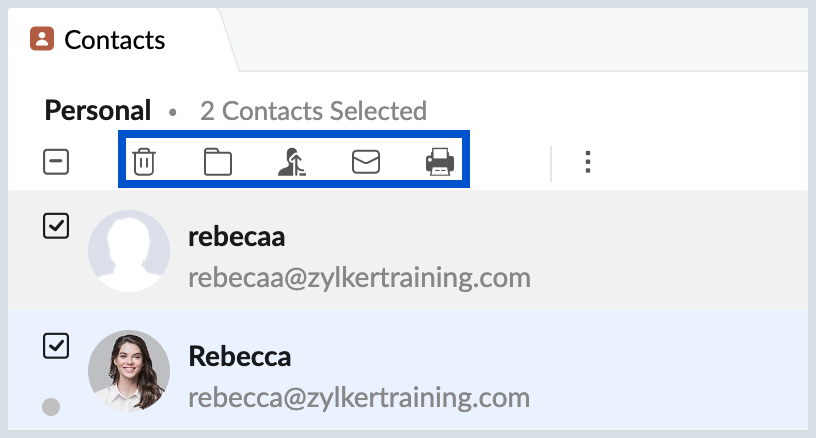Move selected contacts using folder icon
816x438 pixels.
click(218, 162)
